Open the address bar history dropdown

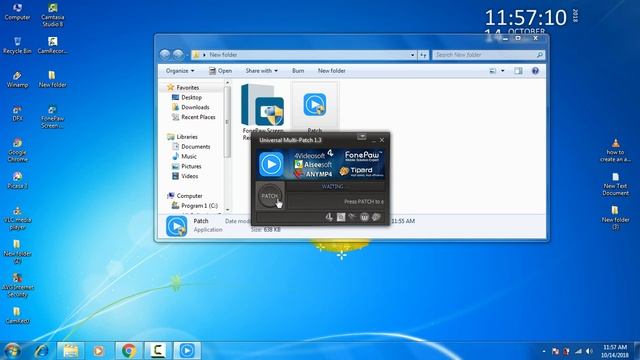coord(412,55)
